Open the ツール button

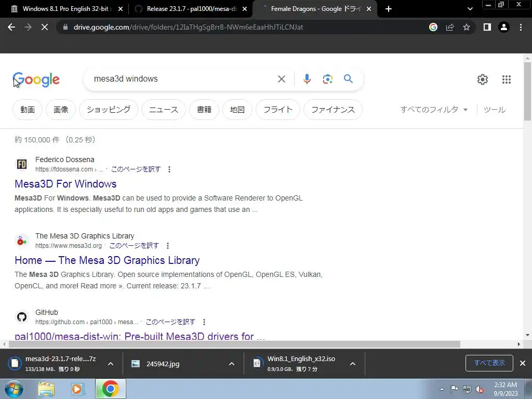(495, 110)
